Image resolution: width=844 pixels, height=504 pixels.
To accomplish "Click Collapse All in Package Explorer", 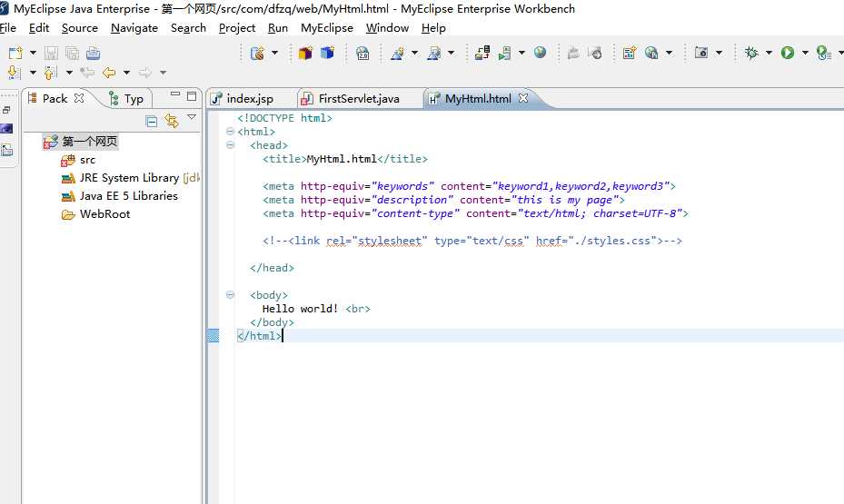I will point(151,122).
